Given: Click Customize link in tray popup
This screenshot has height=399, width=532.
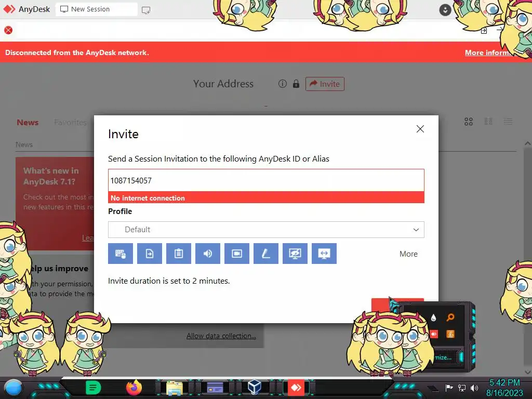Looking at the screenshot, I should 443,357.
